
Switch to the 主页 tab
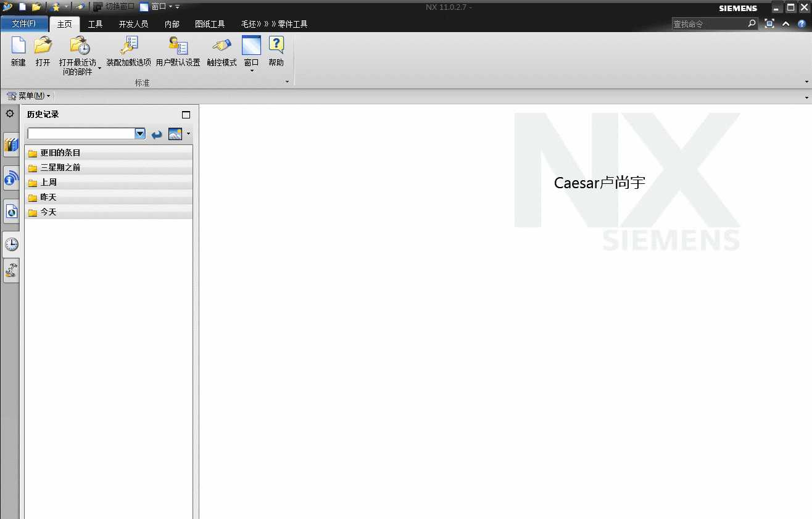65,24
